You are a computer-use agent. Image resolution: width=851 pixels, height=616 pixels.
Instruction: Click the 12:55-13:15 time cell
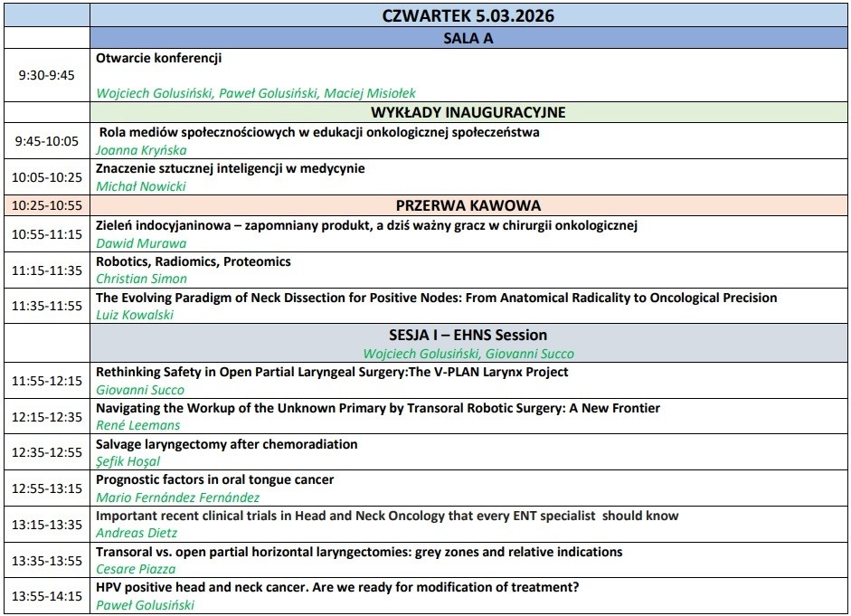pos(46,488)
